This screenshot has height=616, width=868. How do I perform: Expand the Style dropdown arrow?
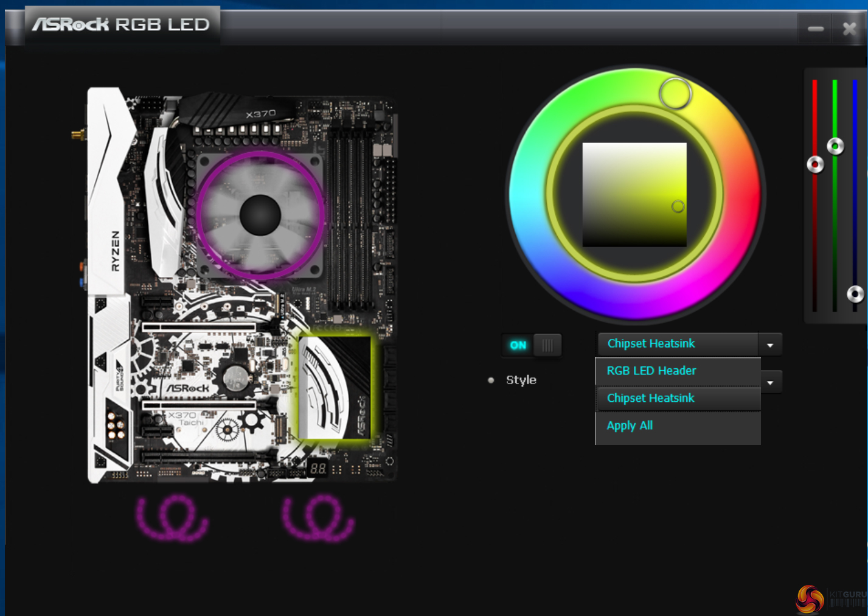tap(771, 383)
